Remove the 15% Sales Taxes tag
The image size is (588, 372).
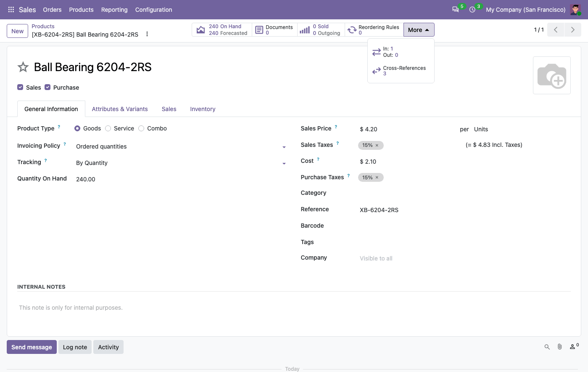tap(377, 146)
